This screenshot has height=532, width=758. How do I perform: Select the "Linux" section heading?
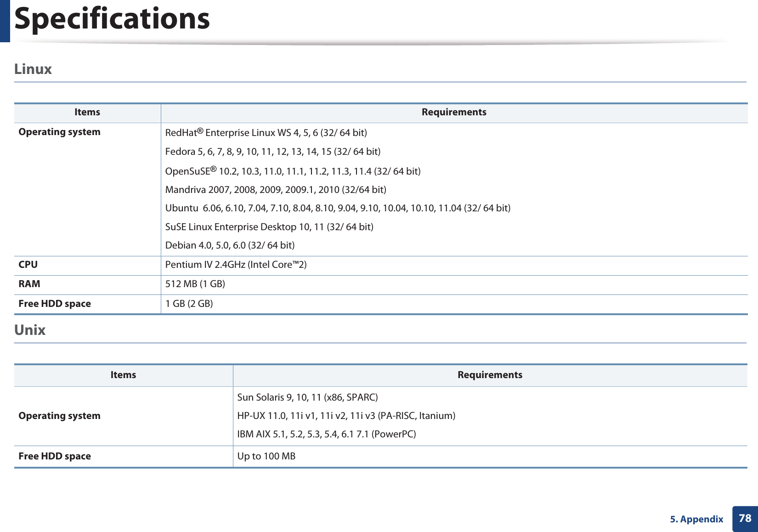[x=33, y=69]
